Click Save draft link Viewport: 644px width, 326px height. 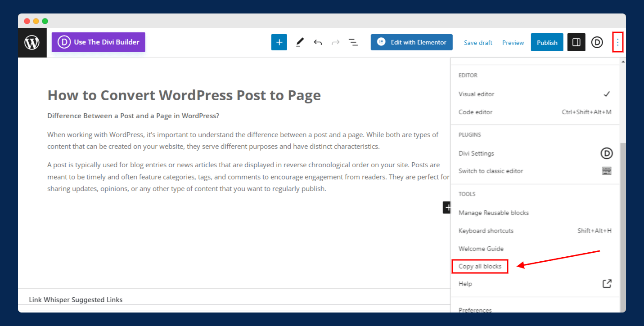tap(478, 43)
